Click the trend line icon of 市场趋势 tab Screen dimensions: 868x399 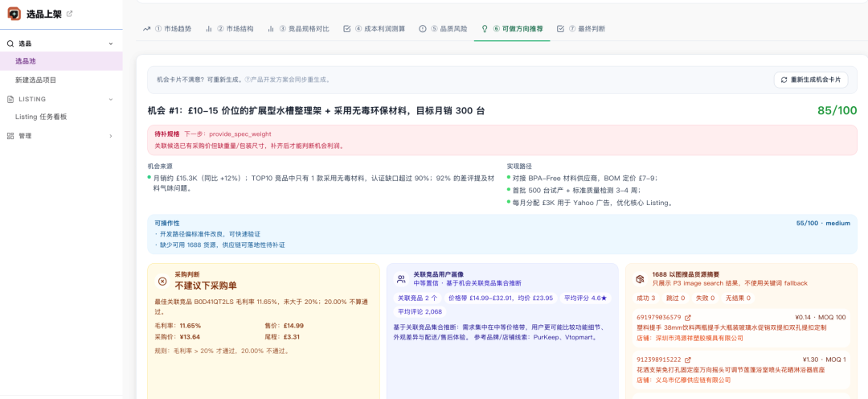(147, 29)
